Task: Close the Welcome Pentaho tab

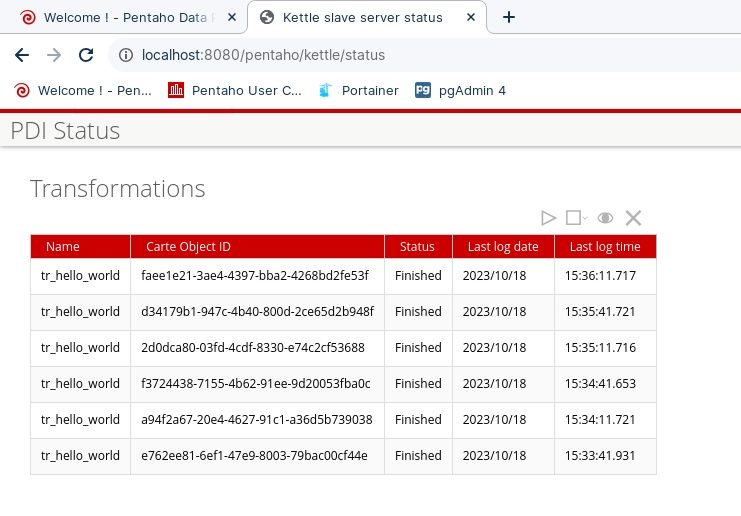Action: [x=232, y=17]
